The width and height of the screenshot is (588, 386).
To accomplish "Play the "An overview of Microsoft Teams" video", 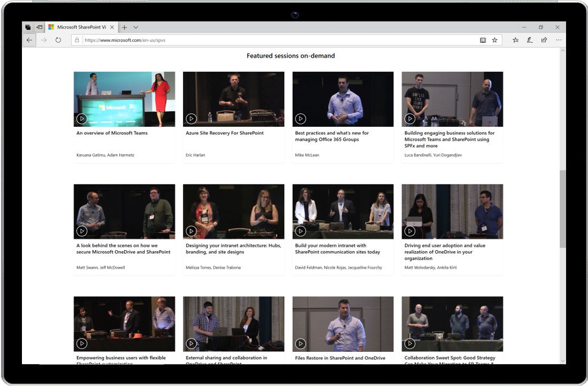I will click(81, 119).
